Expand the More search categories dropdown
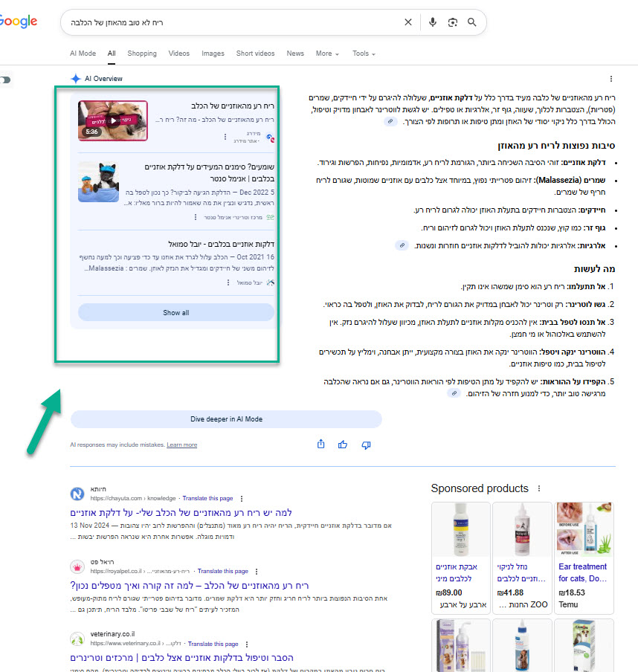 tap(326, 54)
